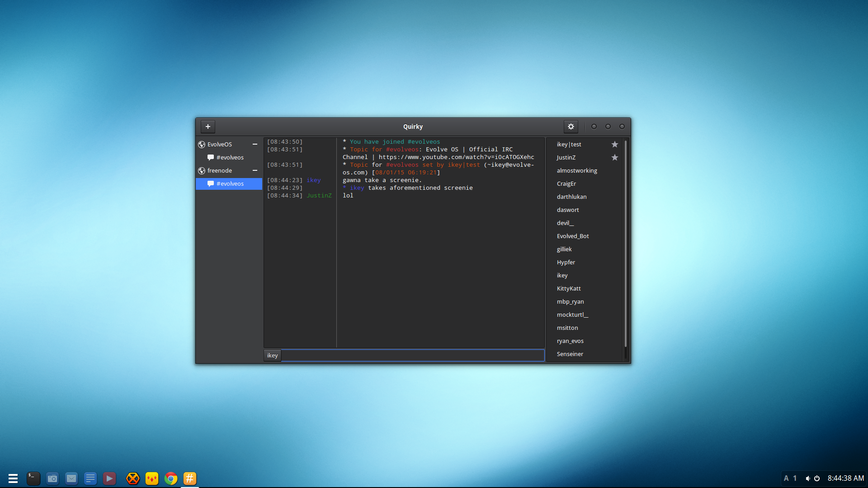Collapse the EvolveOS server with its minus
This screenshot has height=488, width=868.
pyautogui.click(x=255, y=145)
